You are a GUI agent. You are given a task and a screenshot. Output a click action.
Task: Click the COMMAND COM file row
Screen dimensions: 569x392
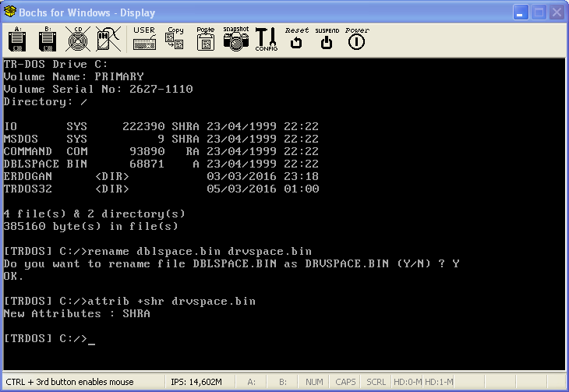click(x=161, y=151)
